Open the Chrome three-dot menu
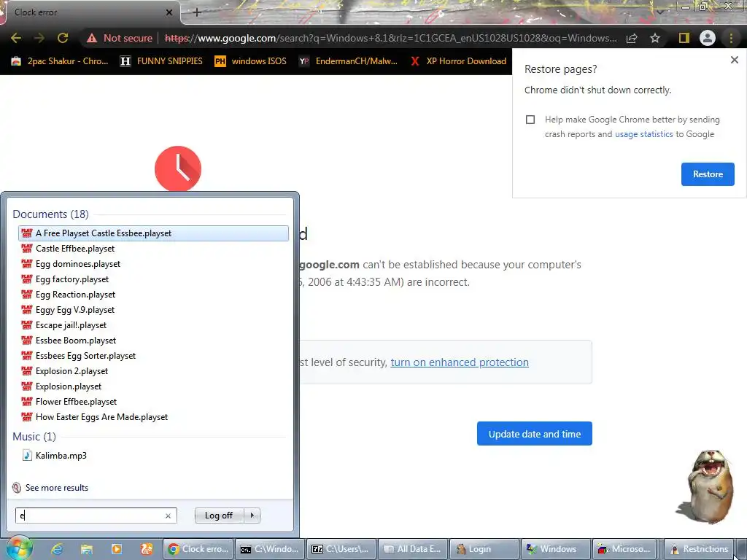The image size is (747, 560). (x=731, y=38)
